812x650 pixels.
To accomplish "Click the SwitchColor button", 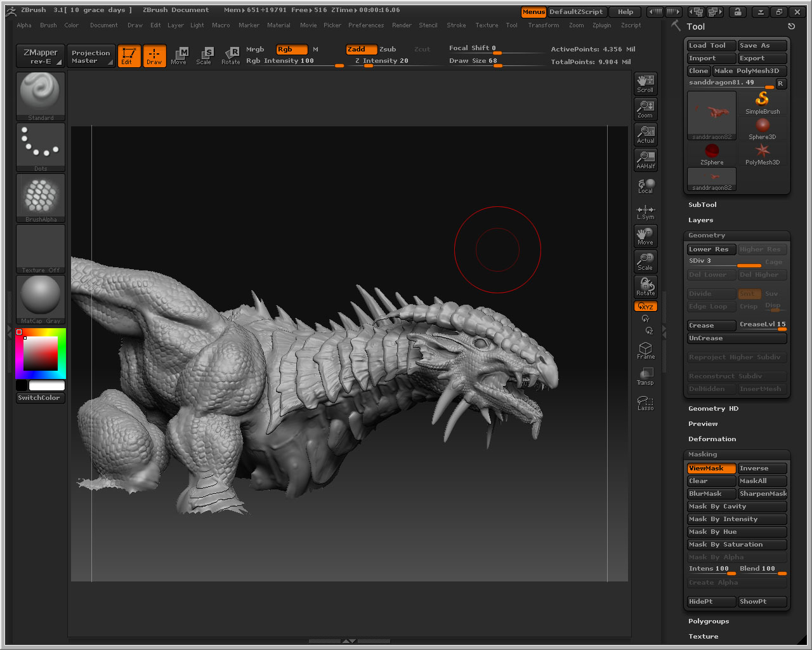I will point(41,398).
